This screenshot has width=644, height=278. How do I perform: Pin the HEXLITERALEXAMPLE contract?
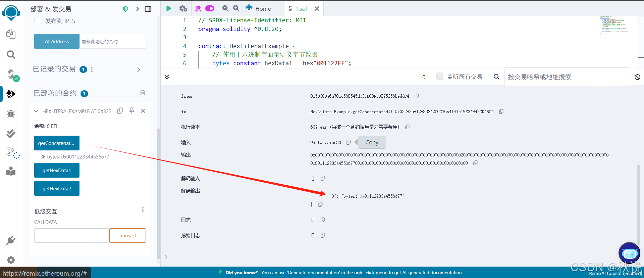[x=132, y=111]
